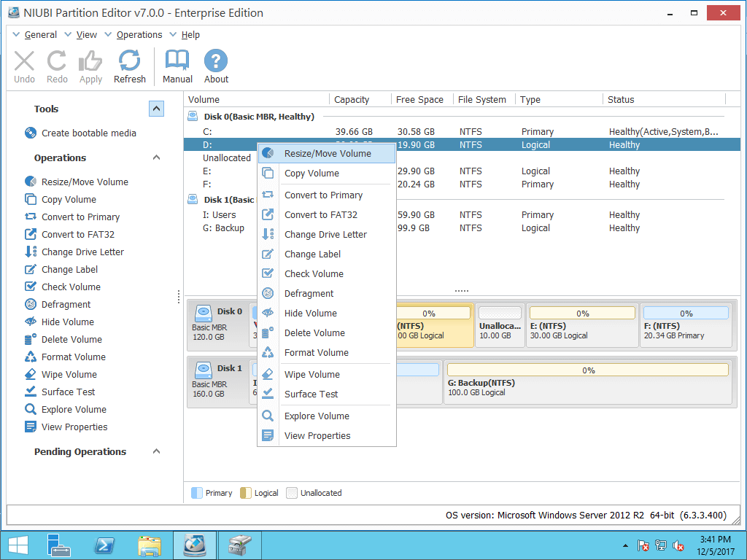This screenshot has height=560, width=747.
Task: Sort by Capacity column header
Action: tap(352, 99)
